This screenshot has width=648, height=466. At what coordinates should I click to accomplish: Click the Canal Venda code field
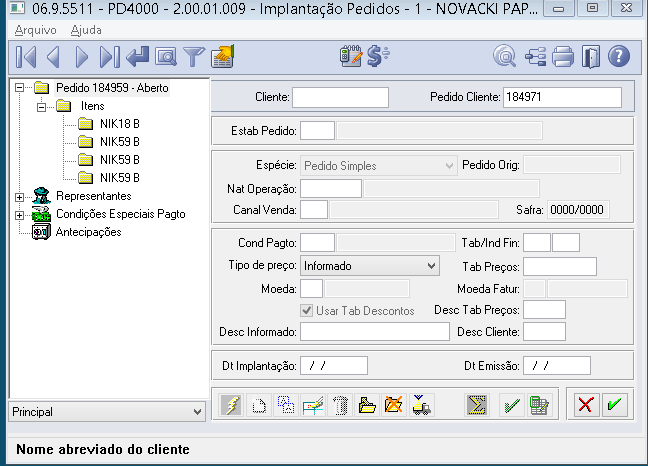coord(314,210)
